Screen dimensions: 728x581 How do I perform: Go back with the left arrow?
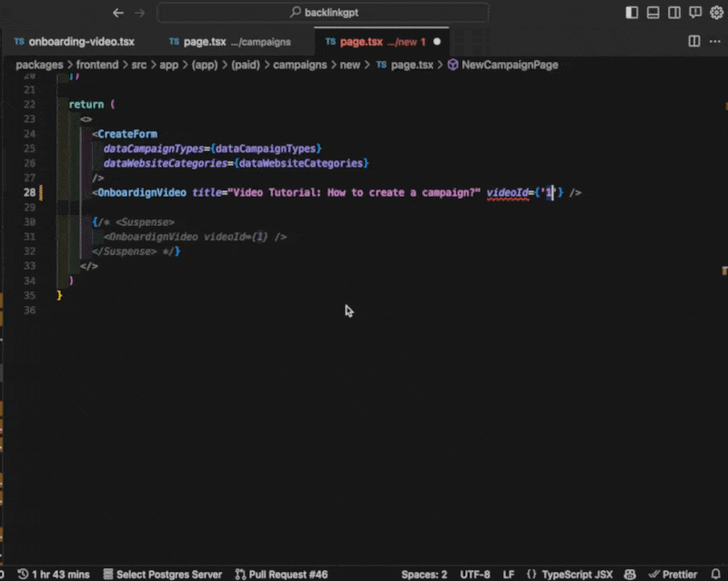(118, 13)
